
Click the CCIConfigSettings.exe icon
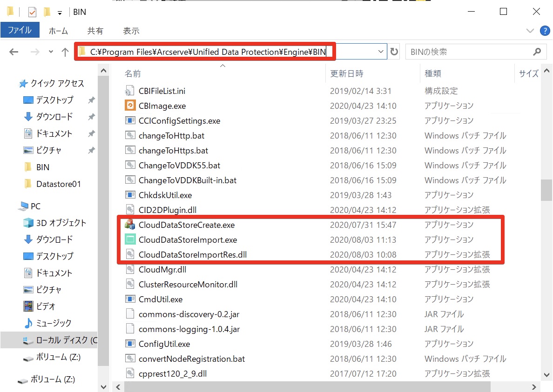pos(130,121)
